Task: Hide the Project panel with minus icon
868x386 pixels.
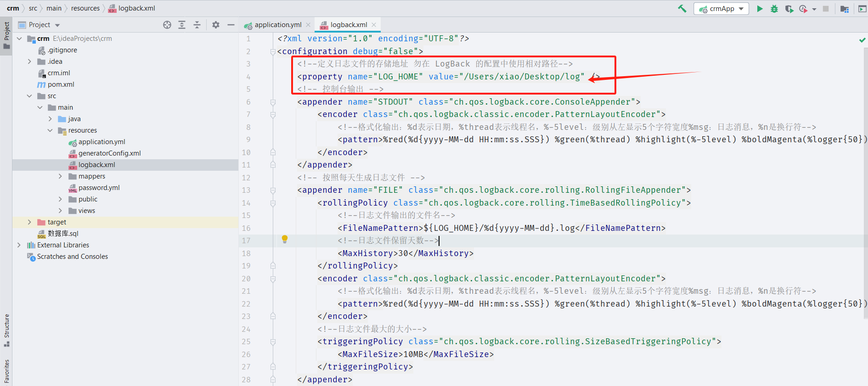Action: pyautogui.click(x=231, y=25)
